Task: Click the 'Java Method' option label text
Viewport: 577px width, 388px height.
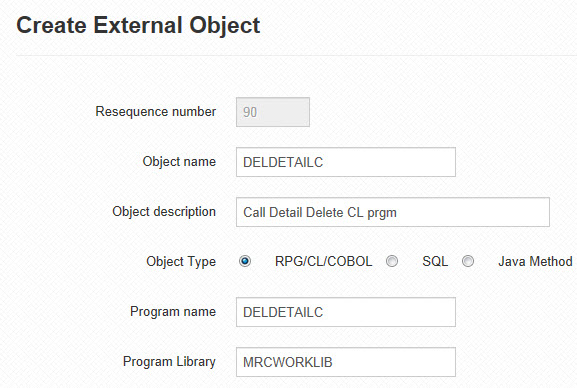Action: click(x=535, y=261)
